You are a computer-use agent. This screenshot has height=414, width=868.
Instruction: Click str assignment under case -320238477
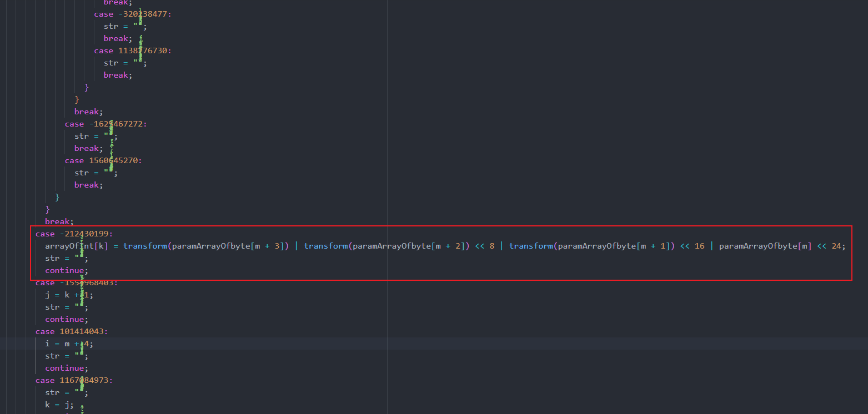click(x=125, y=26)
